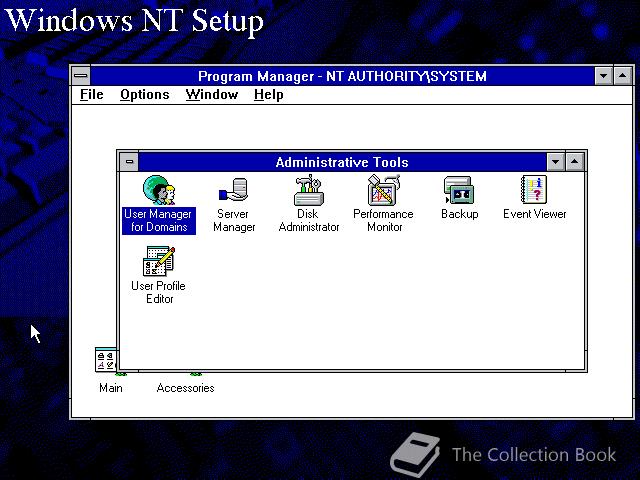
Task: Minimize the Program Manager window
Action: 603,76
